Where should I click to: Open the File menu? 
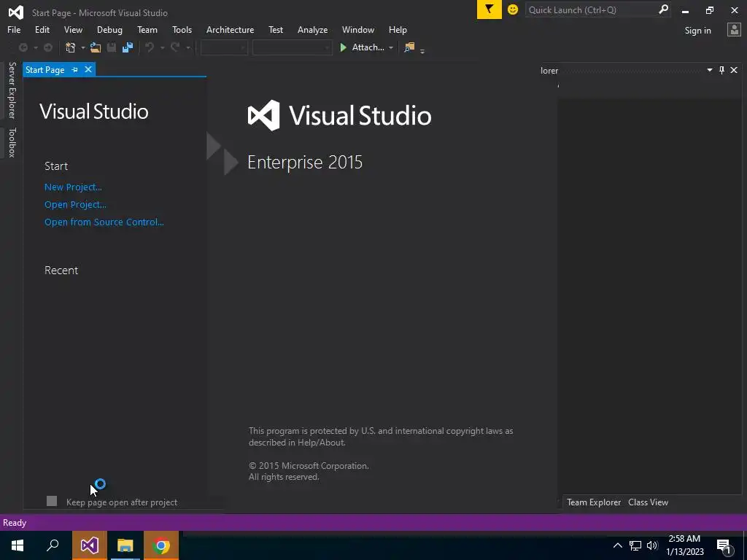14,29
